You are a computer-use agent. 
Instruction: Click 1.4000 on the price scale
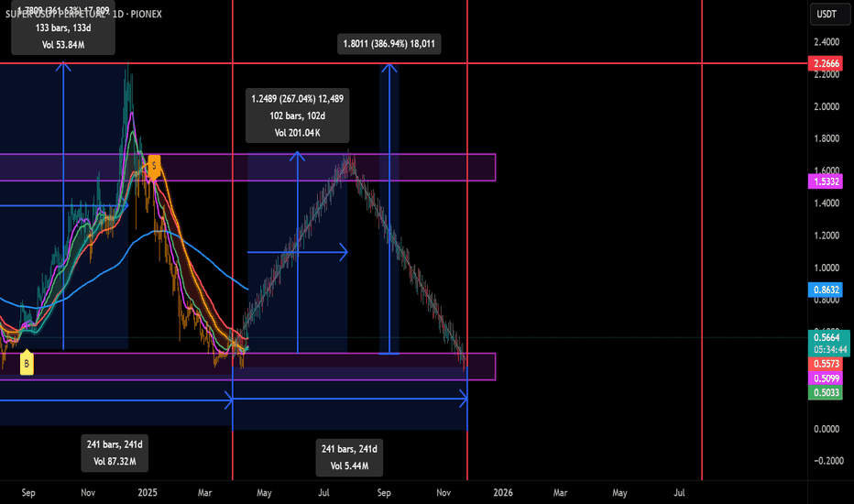coord(827,203)
